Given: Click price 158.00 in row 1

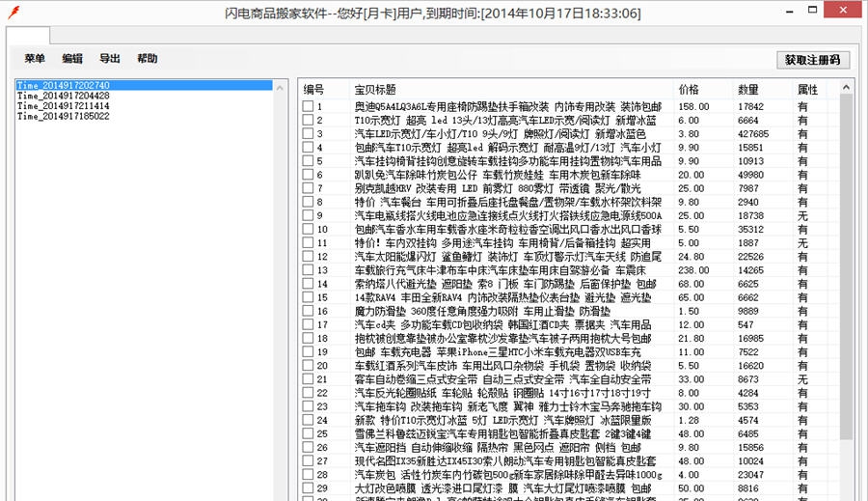Looking at the screenshot, I should click(693, 106).
